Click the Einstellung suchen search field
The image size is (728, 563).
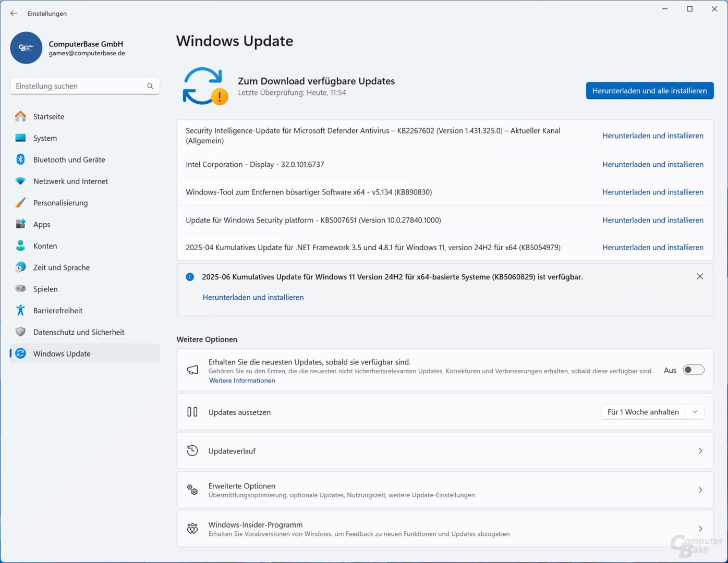(x=85, y=86)
